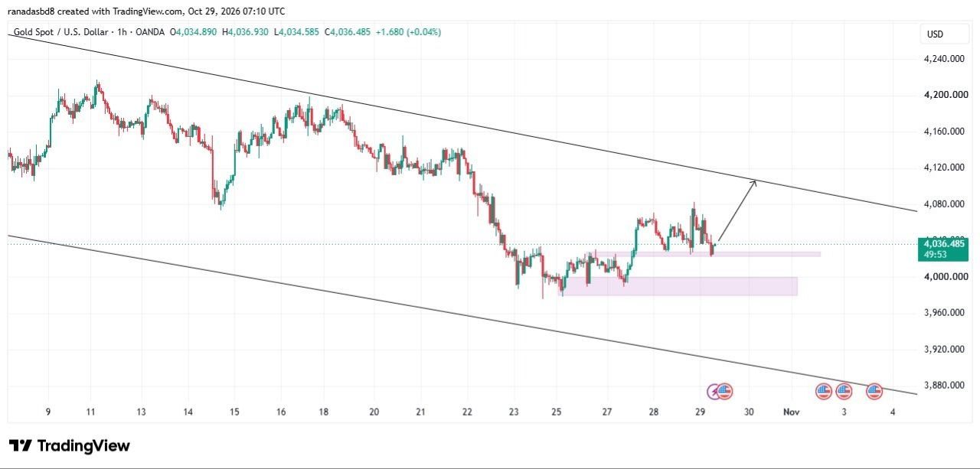980x469 pixels.
Task: Click low value L4,034.585
Action: coord(297,32)
